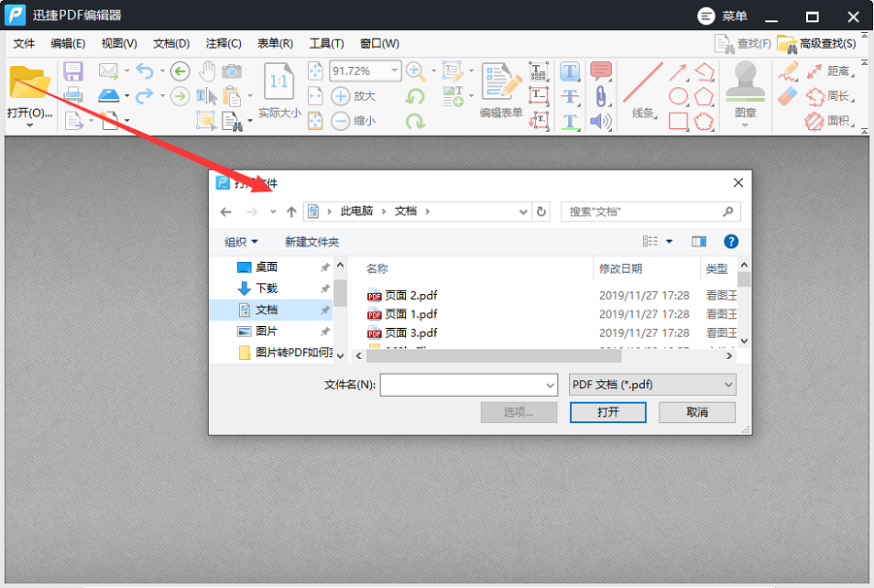Screen dimensions: 874x588
Task: Click the Open folder icon in toolbar
Action: point(29,83)
